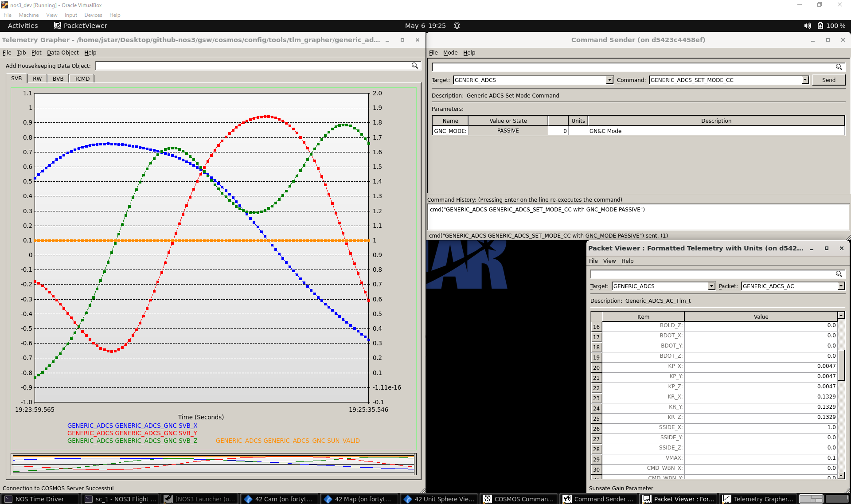Image resolution: width=851 pixels, height=504 pixels.
Task: Open the Activities overview
Action: pyautogui.click(x=23, y=26)
